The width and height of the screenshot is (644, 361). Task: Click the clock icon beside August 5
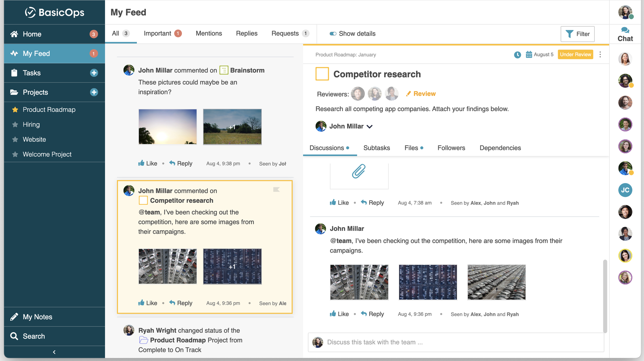pos(517,55)
